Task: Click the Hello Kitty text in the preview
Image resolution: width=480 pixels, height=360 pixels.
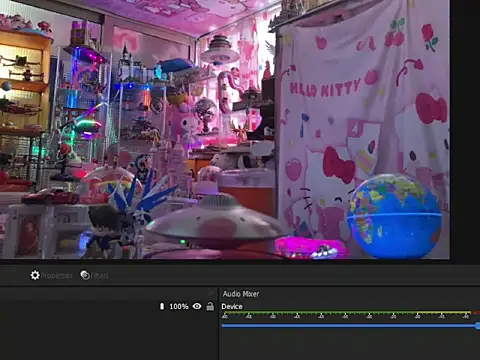Action: click(325, 88)
